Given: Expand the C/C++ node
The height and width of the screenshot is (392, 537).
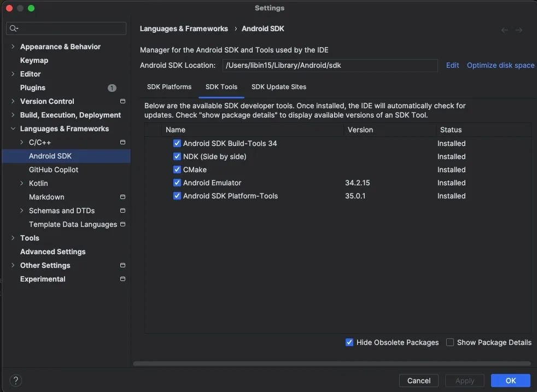Looking at the screenshot, I should click(x=22, y=142).
